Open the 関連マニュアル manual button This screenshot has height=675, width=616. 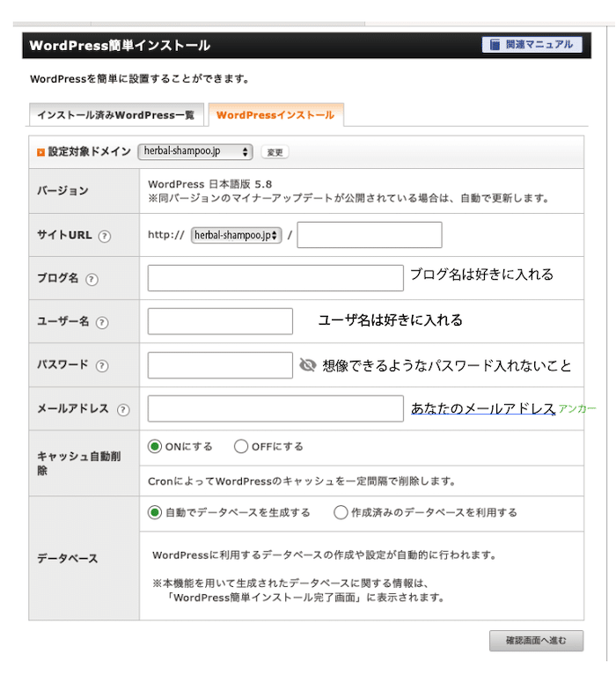click(532, 45)
